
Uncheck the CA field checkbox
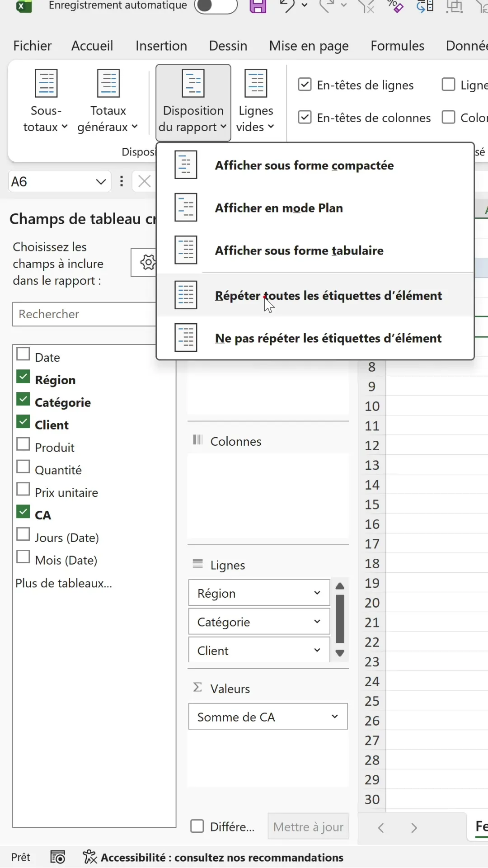23,512
